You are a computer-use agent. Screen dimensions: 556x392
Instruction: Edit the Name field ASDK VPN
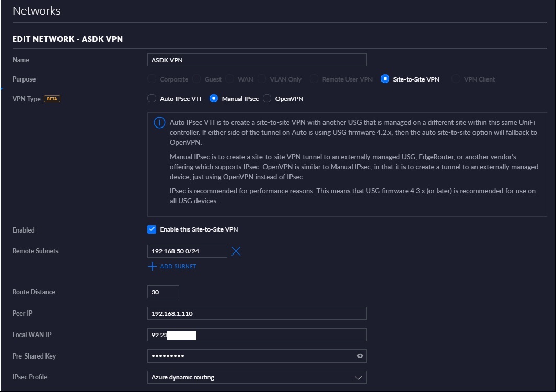257,60
